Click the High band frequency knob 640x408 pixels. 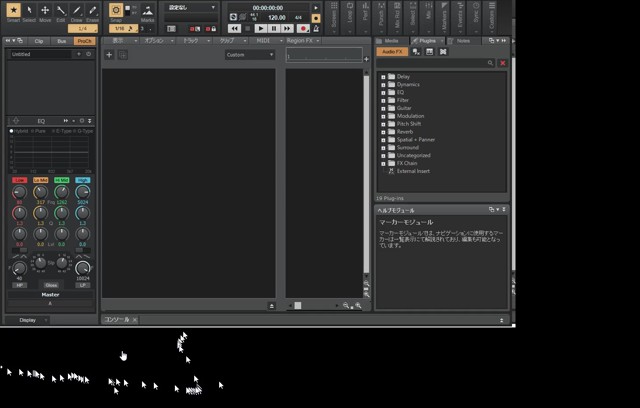click(83, 192)
